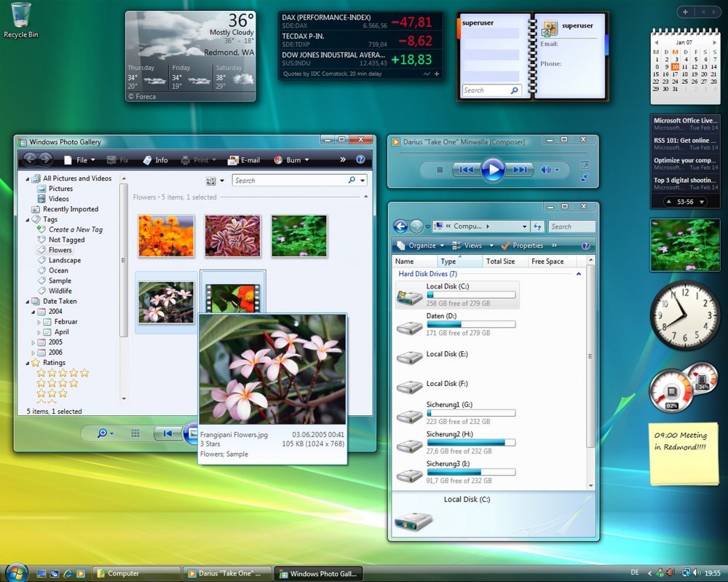Click the Computer window search field

pos(571,227)
